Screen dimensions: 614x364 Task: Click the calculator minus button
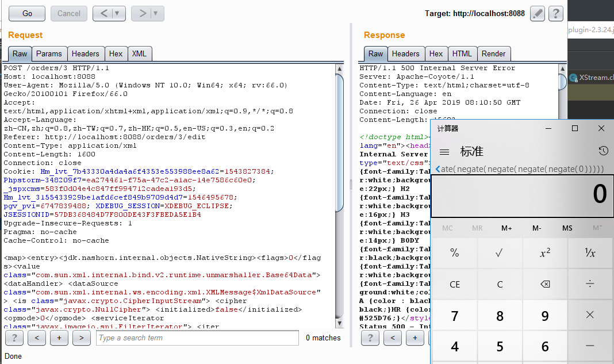click(590, 346)
